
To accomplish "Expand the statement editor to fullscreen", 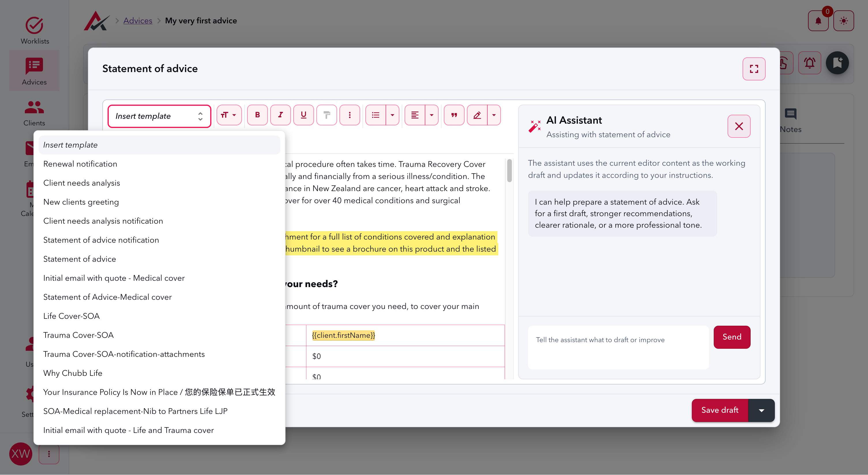I will pyautogui.click(x=754, y=69).
